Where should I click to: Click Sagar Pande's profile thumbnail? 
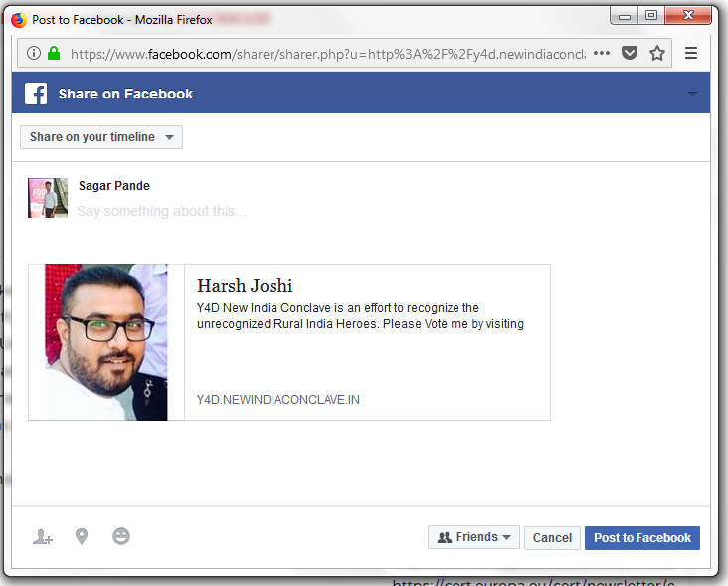coord(48,198)
